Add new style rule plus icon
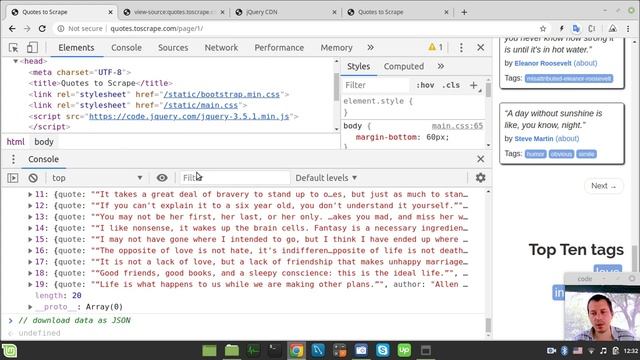This screenshot has width=640, height=360. [473, 85]
